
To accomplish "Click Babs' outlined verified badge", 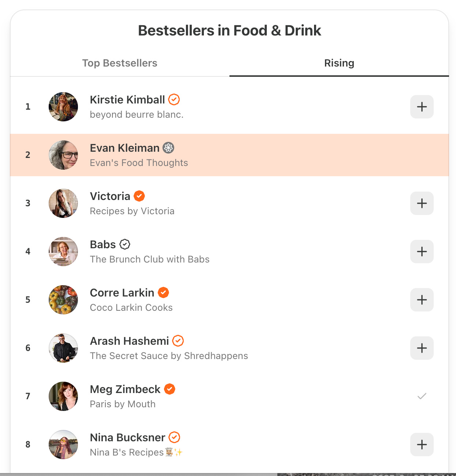I will click(x=125, y=244).
